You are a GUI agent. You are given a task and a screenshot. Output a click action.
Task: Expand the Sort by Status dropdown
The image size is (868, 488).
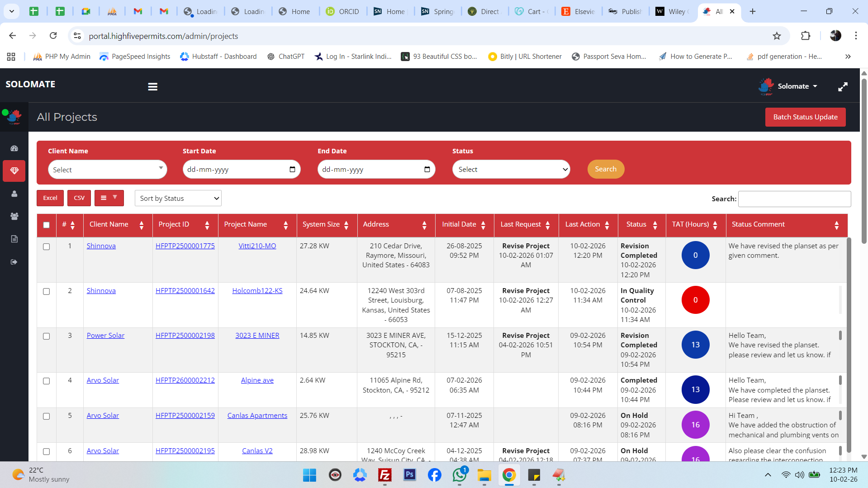pos(178,198)
